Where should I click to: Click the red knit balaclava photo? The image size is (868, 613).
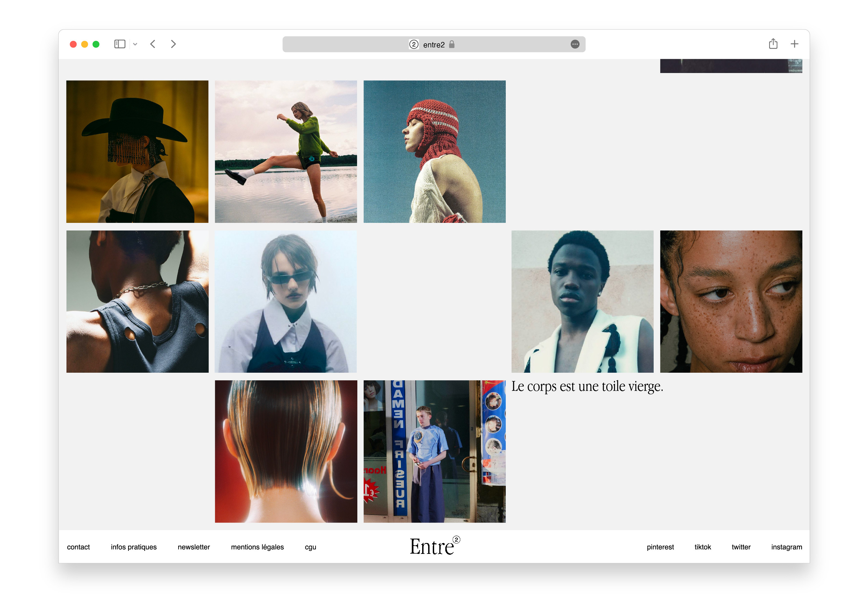(x=434, y=152)
